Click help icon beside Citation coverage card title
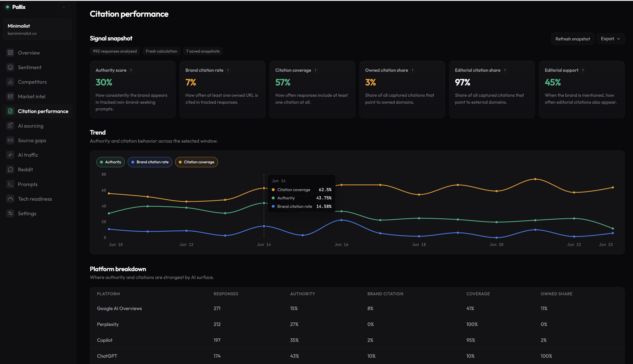 coord(316,70)
